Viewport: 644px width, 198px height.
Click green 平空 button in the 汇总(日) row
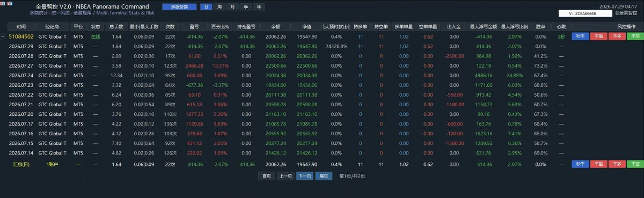click(x=635, y=164)
